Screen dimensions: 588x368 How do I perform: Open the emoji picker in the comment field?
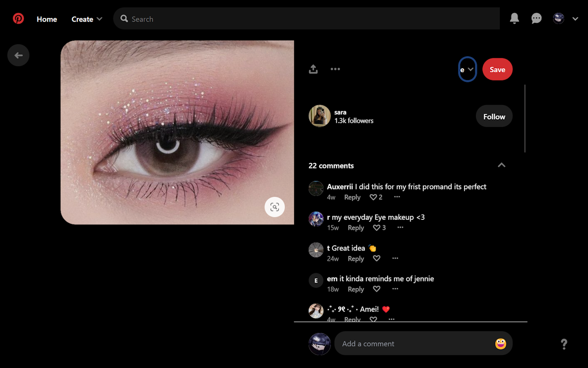500,343
